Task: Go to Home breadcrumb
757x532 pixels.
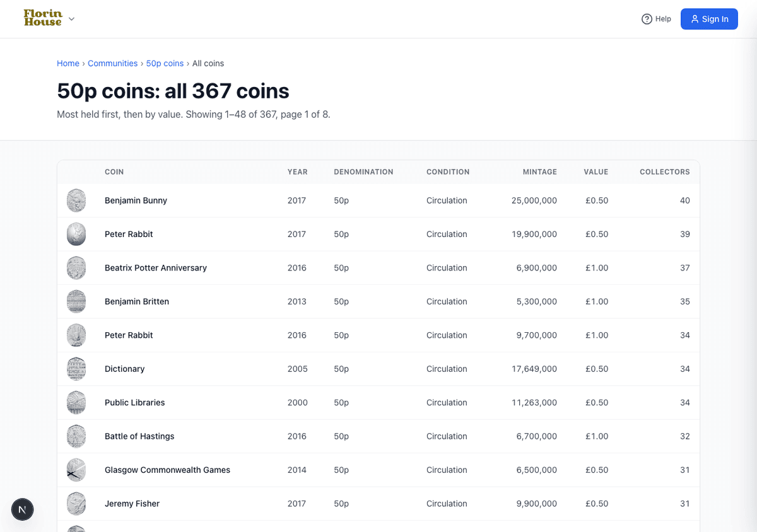Action: 68,64
